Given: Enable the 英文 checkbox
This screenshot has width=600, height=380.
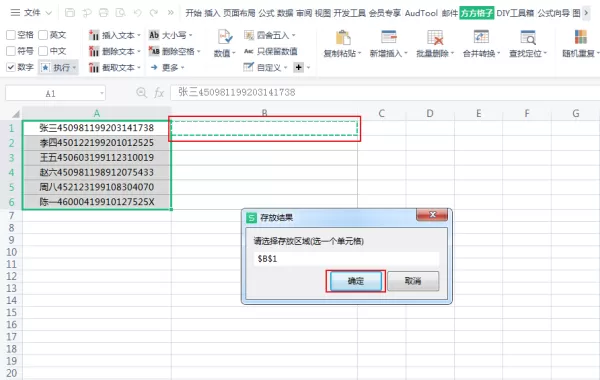Looking at the screenshot, I should point(43,35).
